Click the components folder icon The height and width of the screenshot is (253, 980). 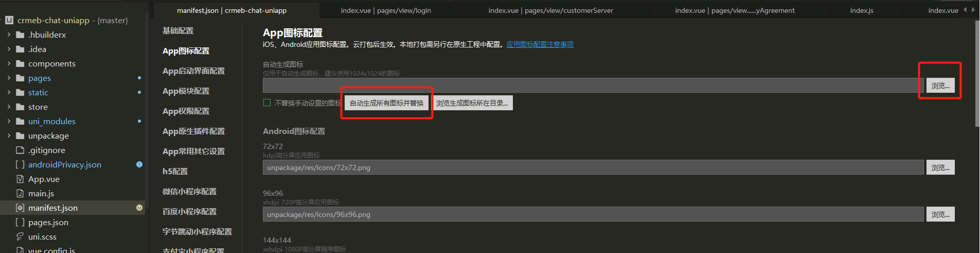[x=20, y=63]
